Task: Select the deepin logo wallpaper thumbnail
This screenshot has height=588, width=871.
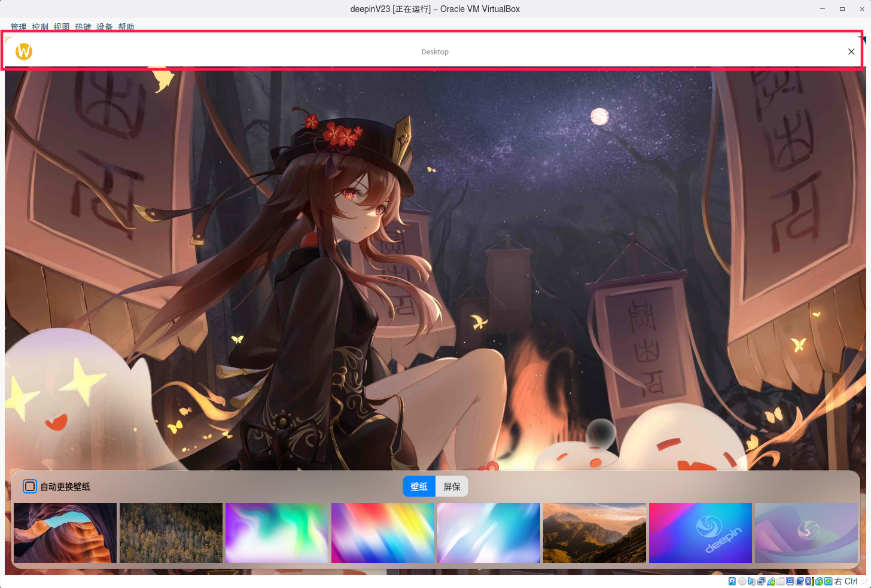Action: click(x=700, y=532)
